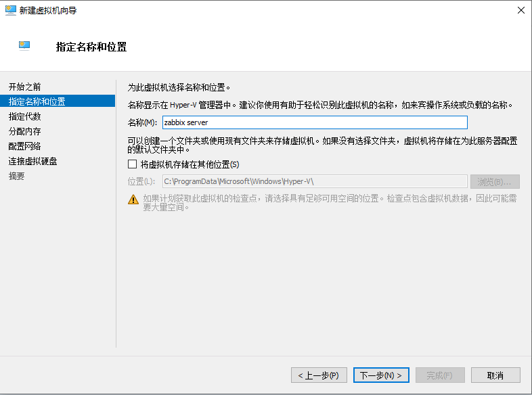
Task: Click the 位置(L): label
Action: [141, 182]
